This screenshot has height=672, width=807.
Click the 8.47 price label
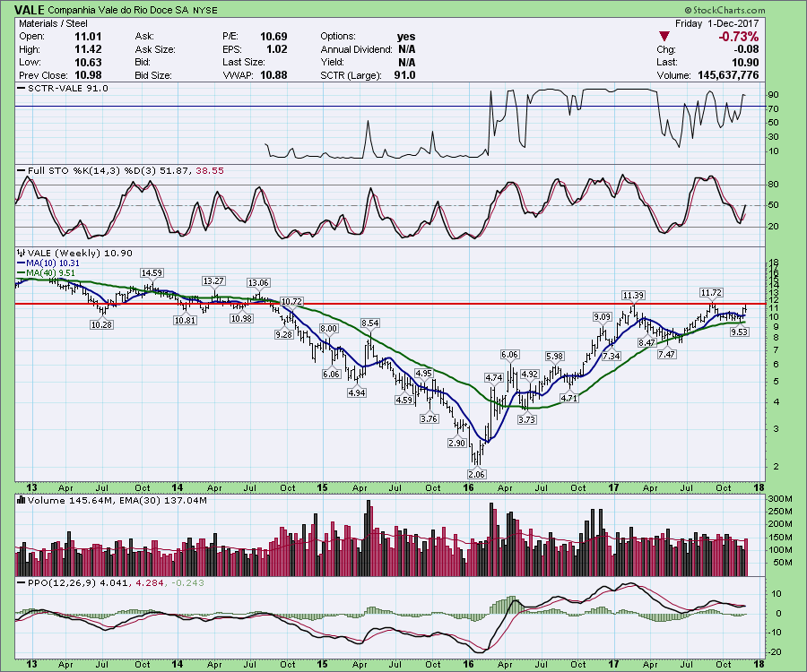pos(646,342)
